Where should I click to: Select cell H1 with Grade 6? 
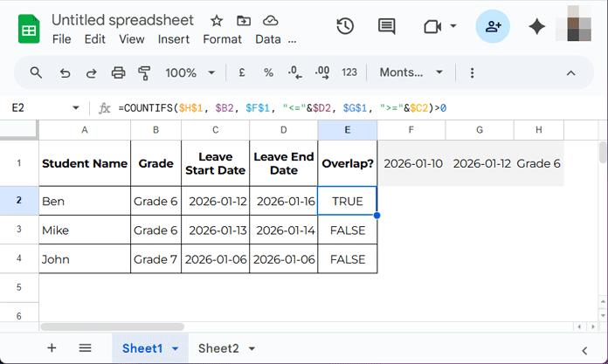tap(539, 163)
